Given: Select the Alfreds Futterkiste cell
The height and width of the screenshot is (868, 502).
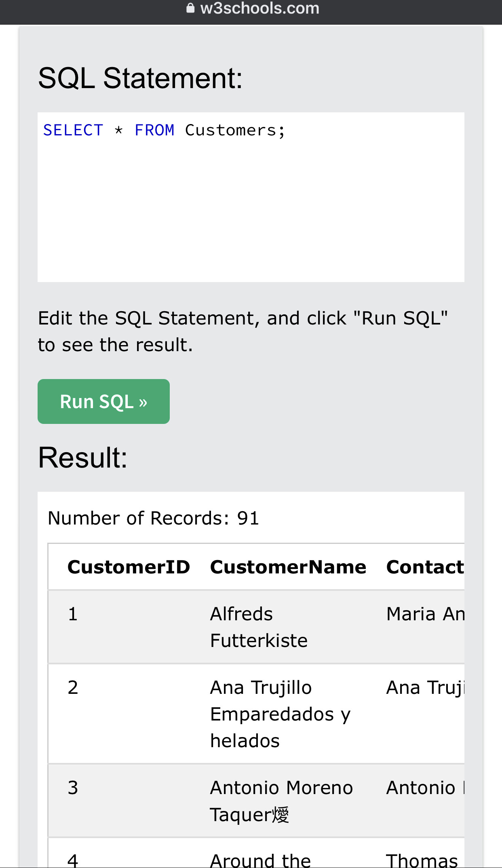Looking at the screenshot, I should point(289,627).
